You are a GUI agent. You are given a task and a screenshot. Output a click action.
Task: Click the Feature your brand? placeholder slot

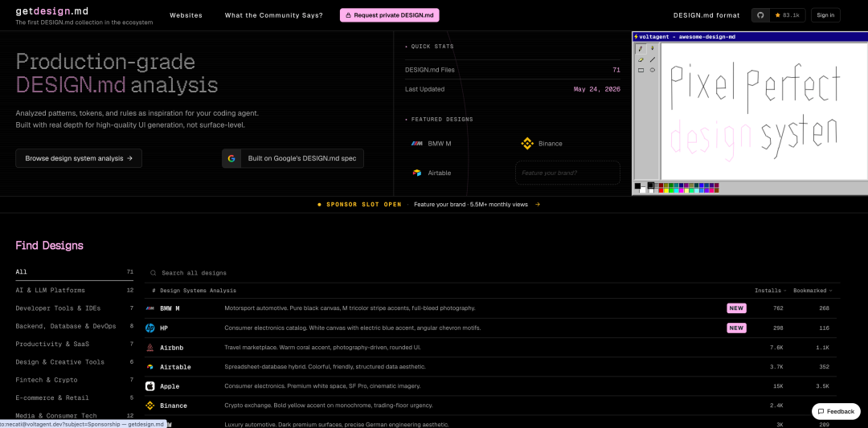point(567,173)
